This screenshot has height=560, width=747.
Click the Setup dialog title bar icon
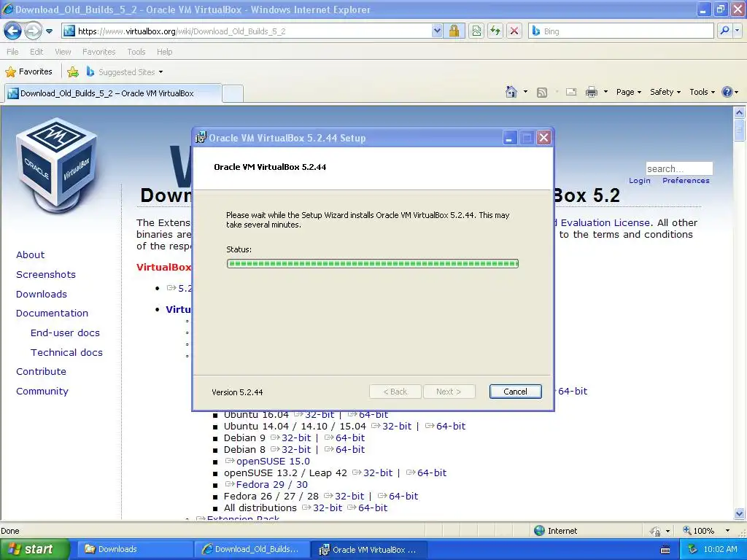point(201,138)
